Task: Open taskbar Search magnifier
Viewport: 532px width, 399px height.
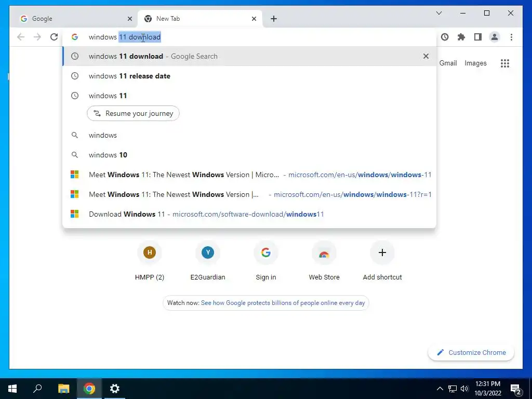Action: click(x=37, y=389)
